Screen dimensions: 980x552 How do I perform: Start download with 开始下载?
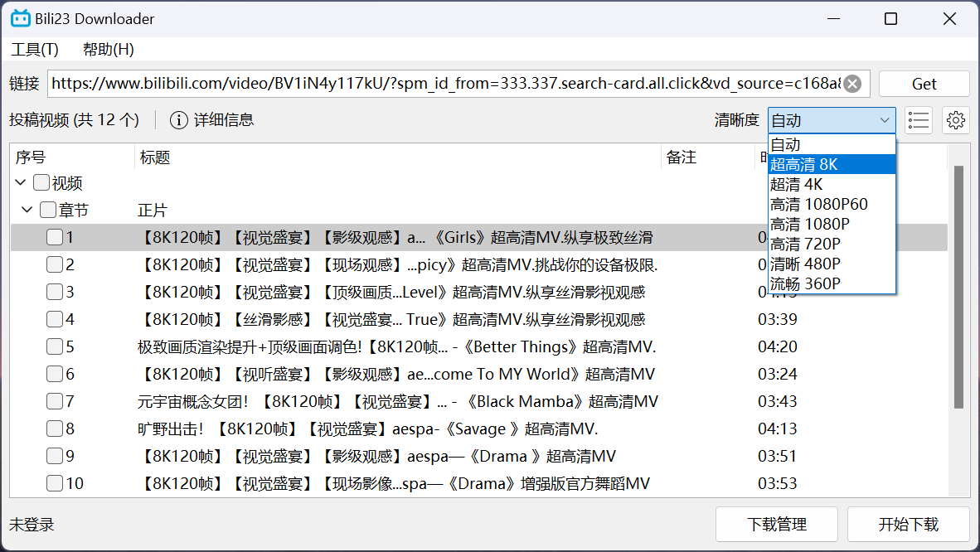pyautogui.click(x=908, y=524)
